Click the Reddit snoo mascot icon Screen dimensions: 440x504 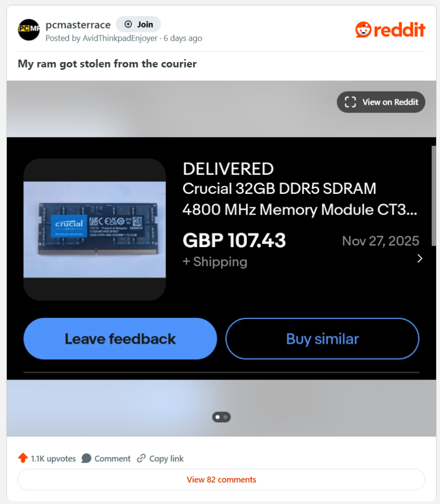point(364,30)
